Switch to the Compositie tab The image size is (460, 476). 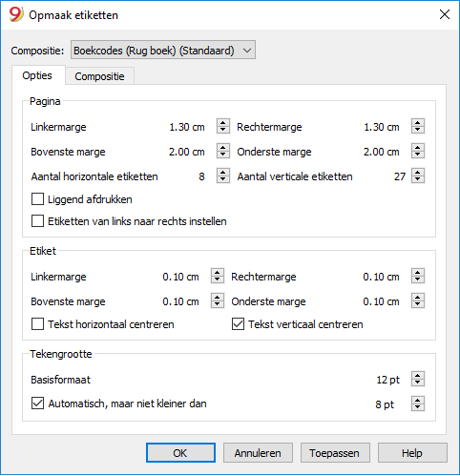click(99, 76)
